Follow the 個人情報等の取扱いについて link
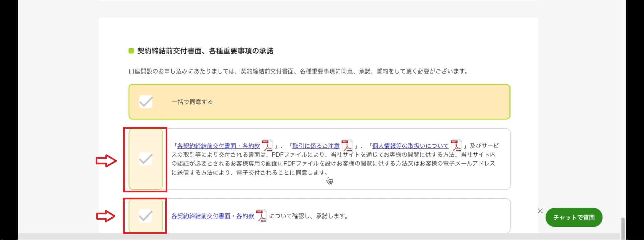This screenshot has width=644, height=240. [410, 146]
